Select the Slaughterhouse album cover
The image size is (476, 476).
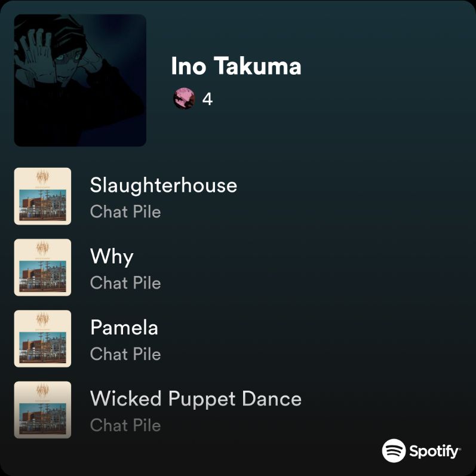(x=42, y=196)
